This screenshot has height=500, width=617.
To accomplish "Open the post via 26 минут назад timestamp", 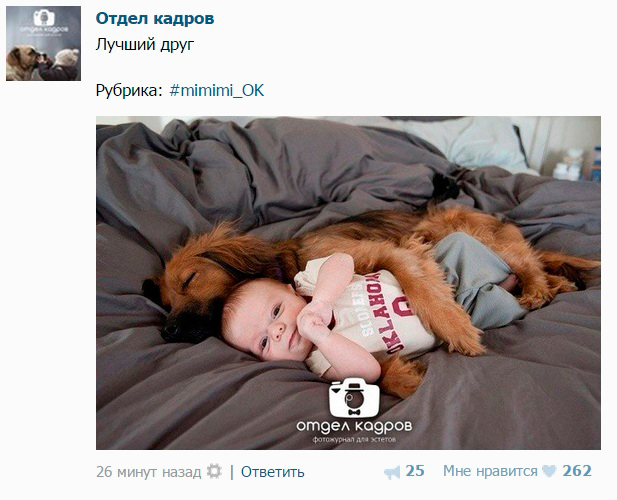I will tap(148, 471).
